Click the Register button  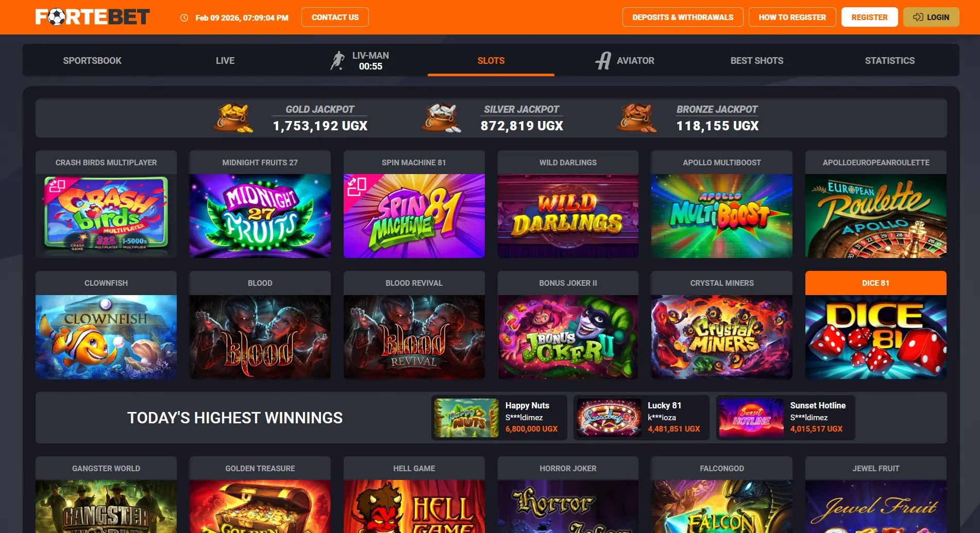click(869, 17)
